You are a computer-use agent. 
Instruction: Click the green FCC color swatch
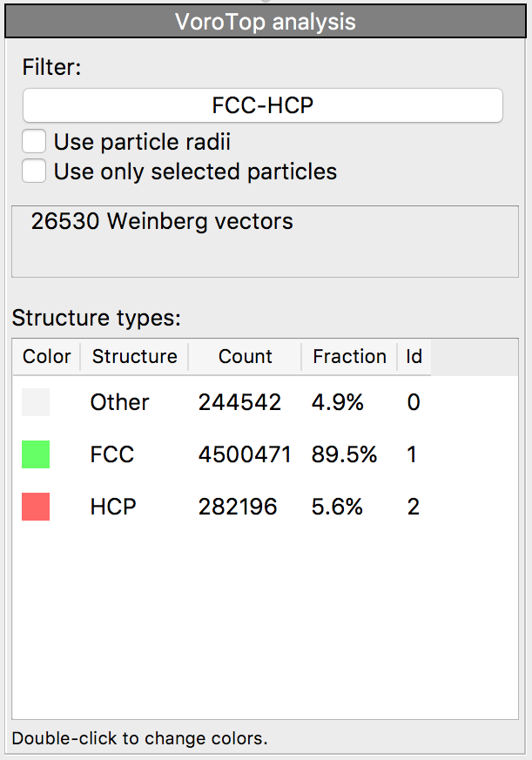point(36,454)
